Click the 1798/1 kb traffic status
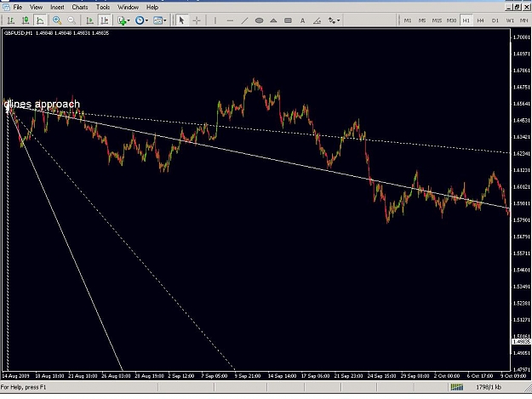The height and width of the screenshot is (399, 532). [489, 387]
